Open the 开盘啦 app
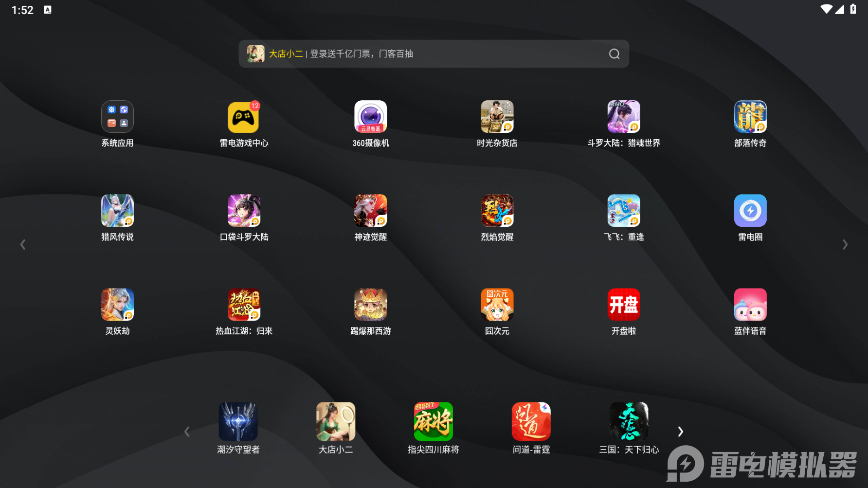Image resolution: width=868 pixels, height=488 pixels. point(623,305)
